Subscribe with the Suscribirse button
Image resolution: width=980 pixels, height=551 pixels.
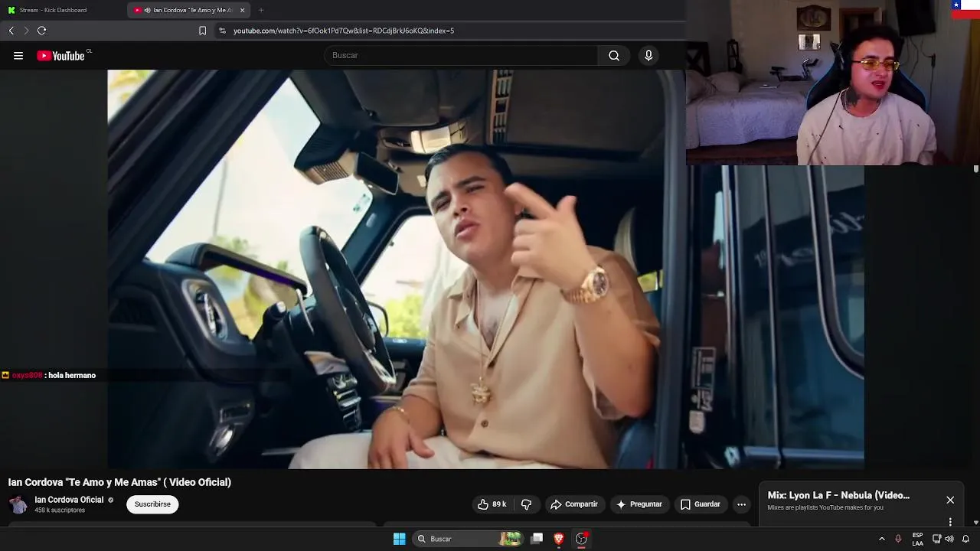pyautogui.click(x=152, y=504)
